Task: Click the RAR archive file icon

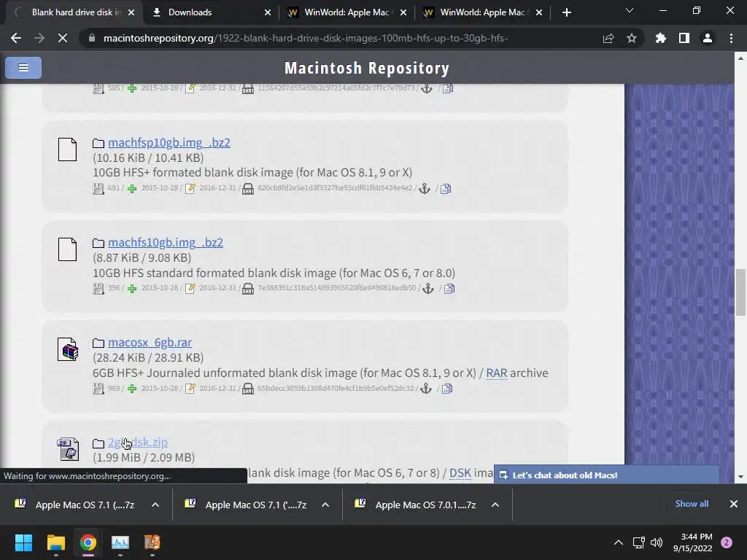Action: [x=68, y=349]
